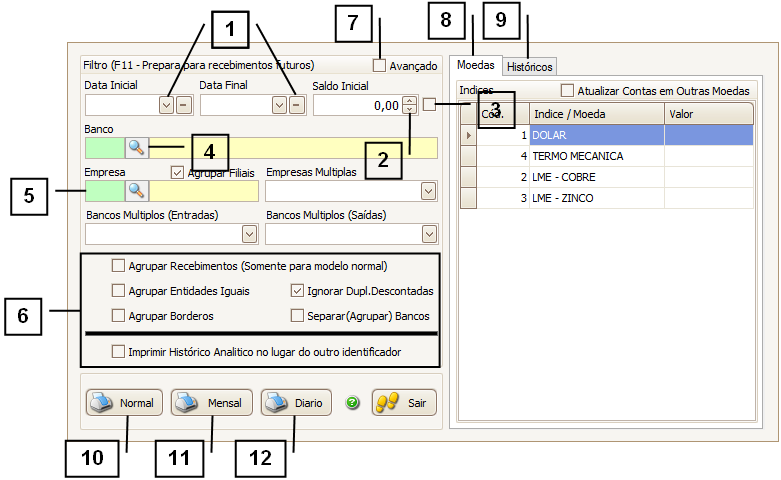Image resolution: width=781 pixels, height=480 pixels.
Task: Print the Mensal report
Action: coord(211,403)
